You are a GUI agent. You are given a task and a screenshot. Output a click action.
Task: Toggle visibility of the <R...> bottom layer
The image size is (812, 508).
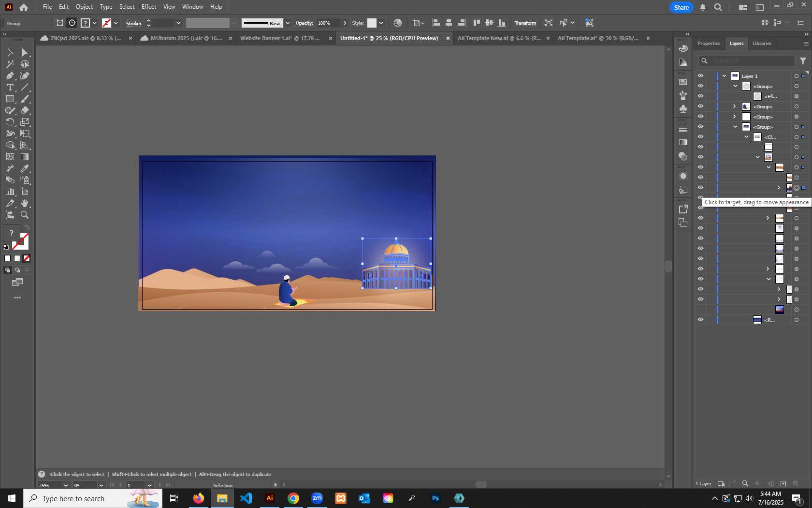tap(700, 320)
